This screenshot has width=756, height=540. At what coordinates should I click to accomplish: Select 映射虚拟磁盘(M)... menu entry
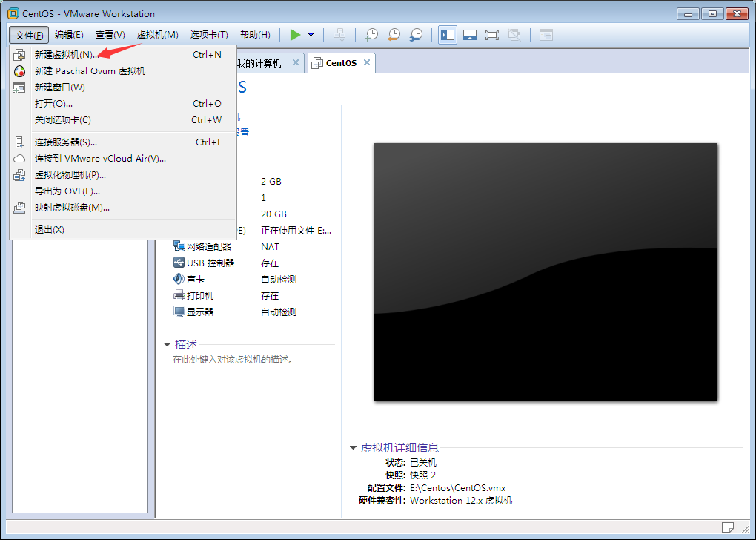[123, 208]
